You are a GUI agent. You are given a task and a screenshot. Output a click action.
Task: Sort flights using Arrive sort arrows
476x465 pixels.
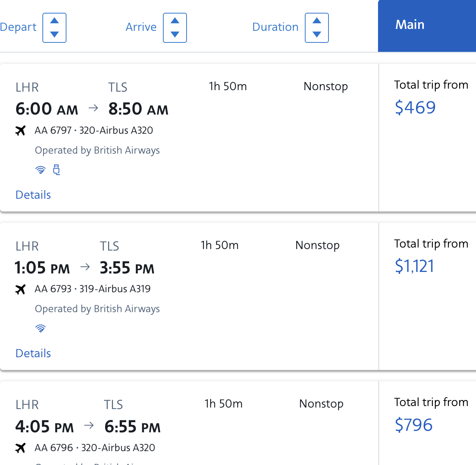pyautogui.click(x=175, y=28)
